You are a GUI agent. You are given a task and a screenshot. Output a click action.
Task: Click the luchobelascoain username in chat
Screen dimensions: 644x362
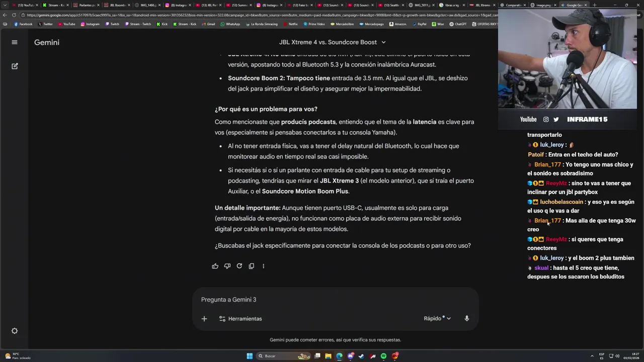(x=561, y=202)
